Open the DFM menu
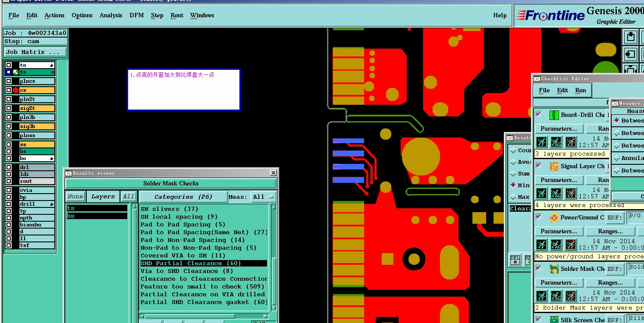The width and height of the screenshot is (644, 323). 137,16
